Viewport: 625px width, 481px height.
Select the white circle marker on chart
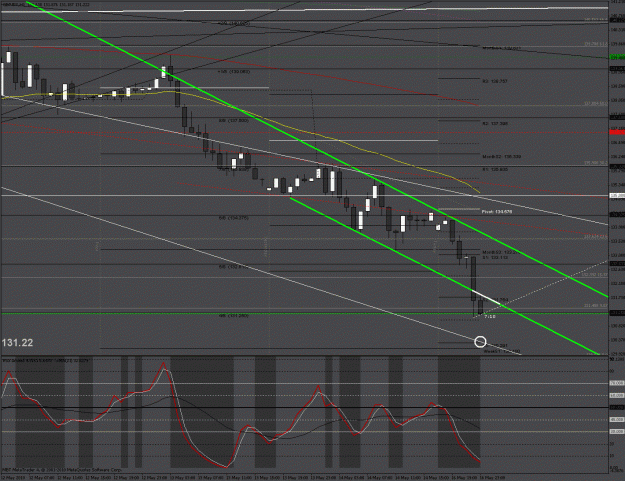[x=480, y=342]
